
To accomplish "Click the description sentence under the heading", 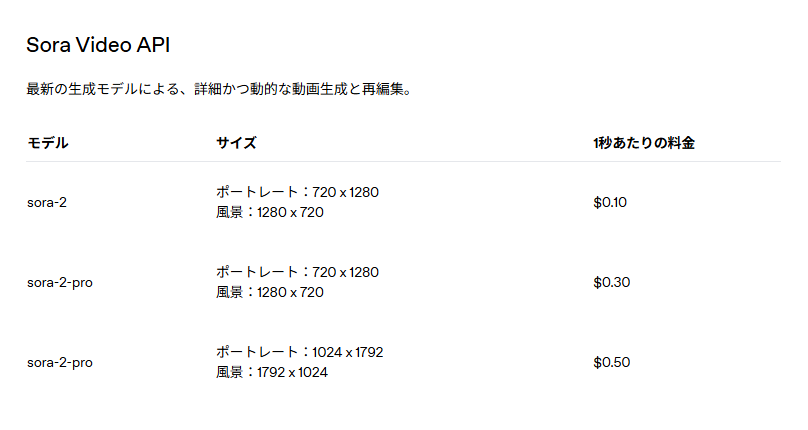I will coord(219,90).
